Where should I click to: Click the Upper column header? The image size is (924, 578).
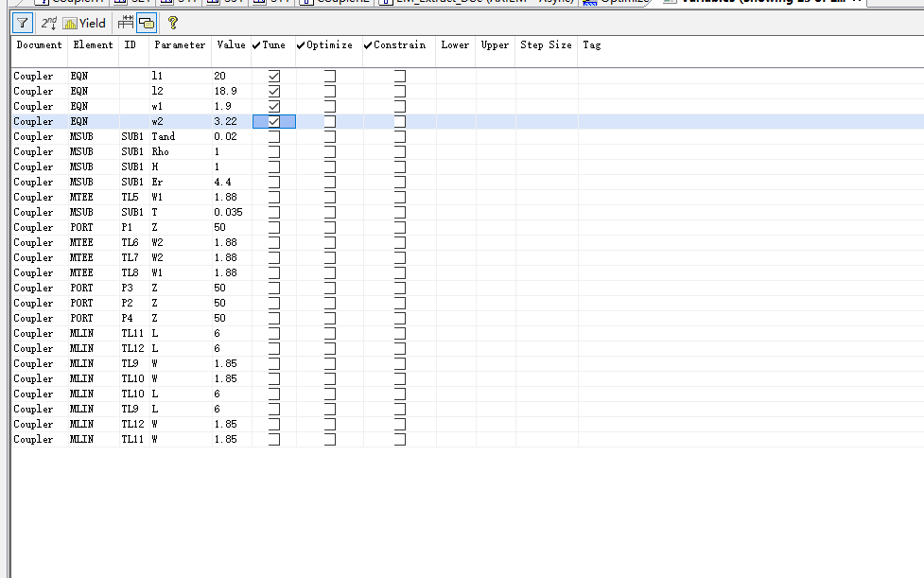tap(495, 45)
